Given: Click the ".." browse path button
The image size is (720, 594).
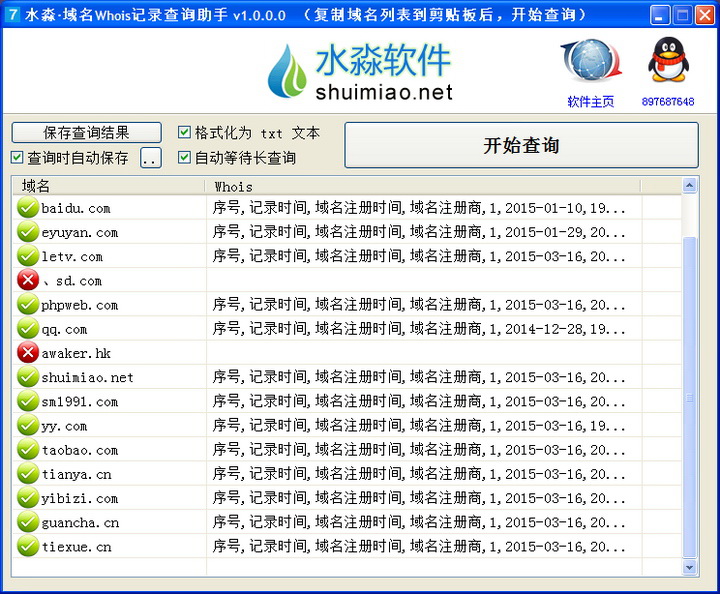Looking at the screenshot, I should (x=151, y=158).
